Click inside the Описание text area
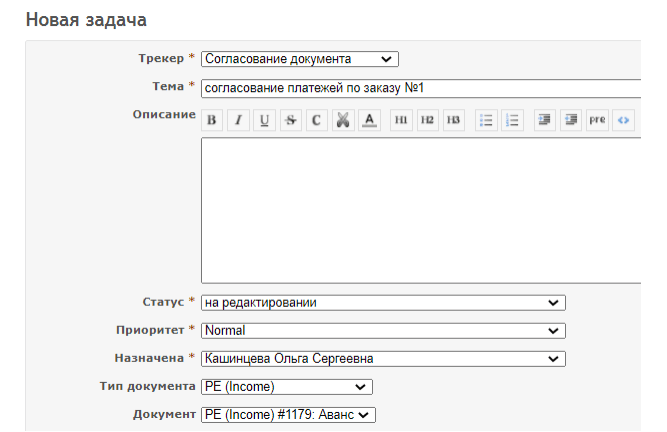 [x=420, y=210]
